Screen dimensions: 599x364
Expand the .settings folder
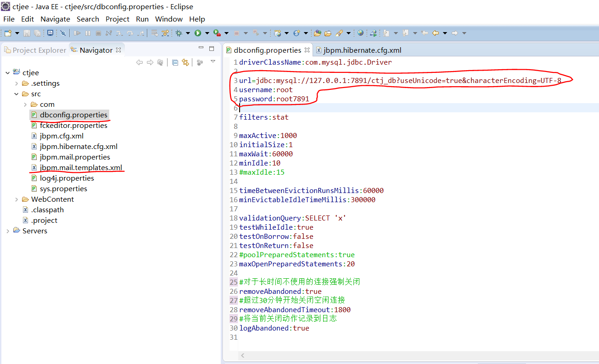click(x=17, y=83)
